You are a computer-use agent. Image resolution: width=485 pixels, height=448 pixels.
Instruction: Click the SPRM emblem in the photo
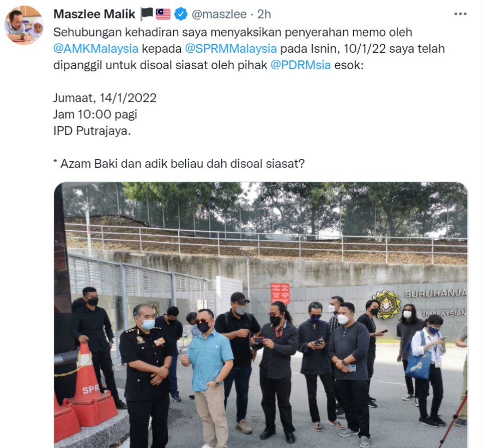click(x=386, y=305)
